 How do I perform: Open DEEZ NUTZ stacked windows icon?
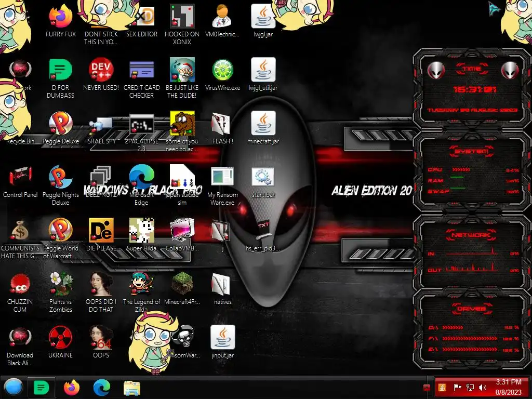[x=101, y=177]
